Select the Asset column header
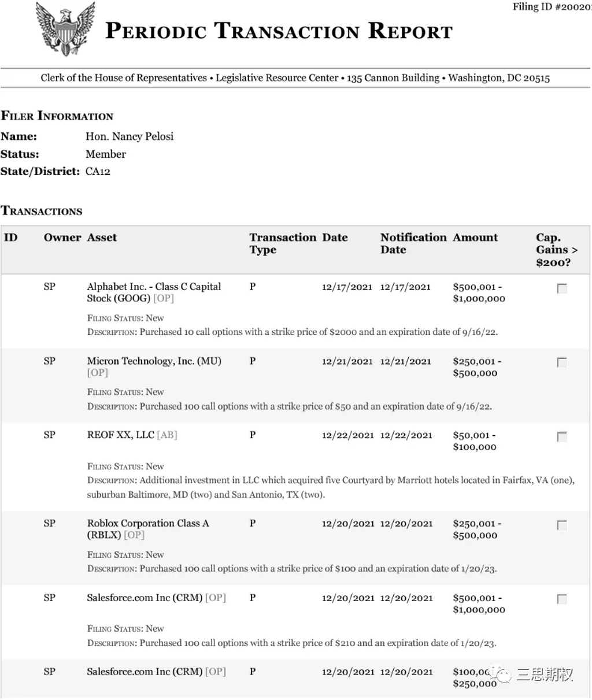The height and width of the screenshot is (700, 592). [x=102, y=238]
